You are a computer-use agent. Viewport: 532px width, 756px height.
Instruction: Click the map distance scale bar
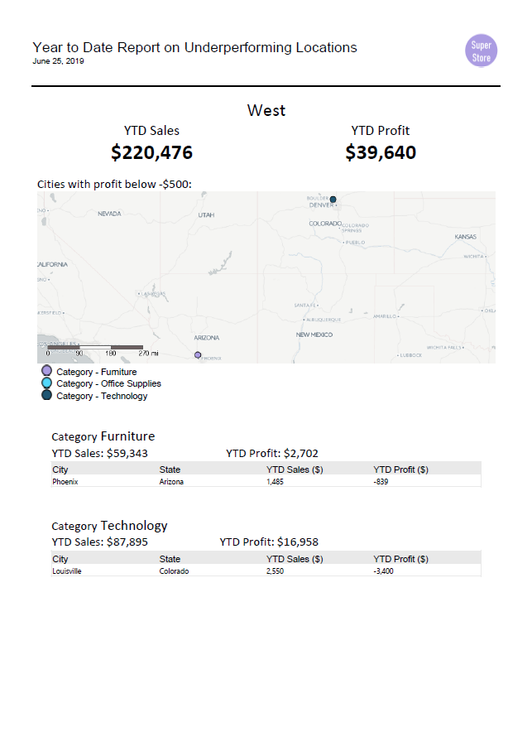coord(95,347)
